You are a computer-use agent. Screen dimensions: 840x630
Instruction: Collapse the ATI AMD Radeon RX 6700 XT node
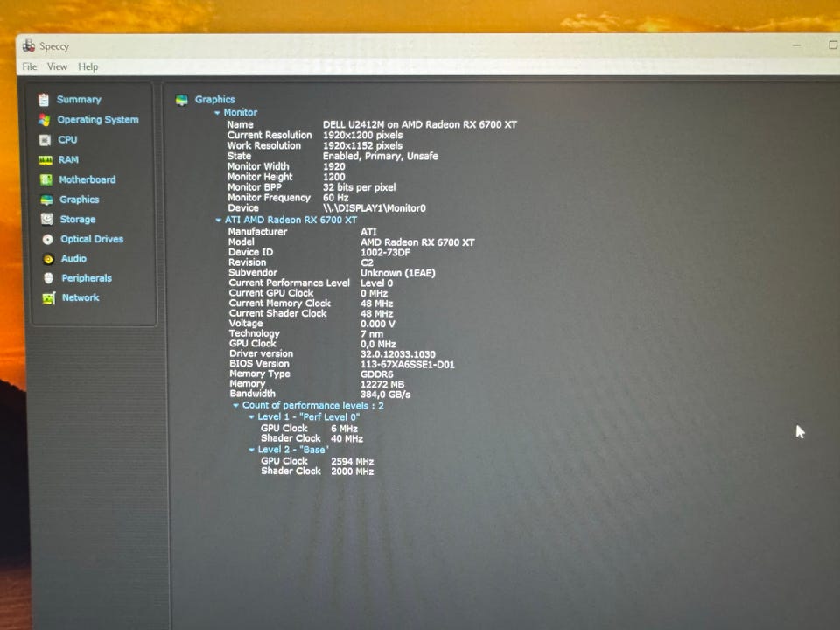point(218,220)
